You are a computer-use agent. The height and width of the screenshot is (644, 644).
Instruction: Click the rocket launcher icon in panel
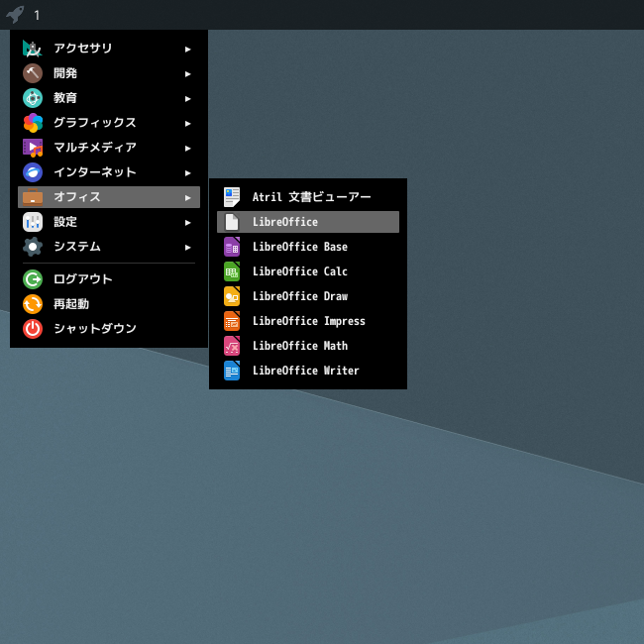pyautogui.click(x=15, y=15)
